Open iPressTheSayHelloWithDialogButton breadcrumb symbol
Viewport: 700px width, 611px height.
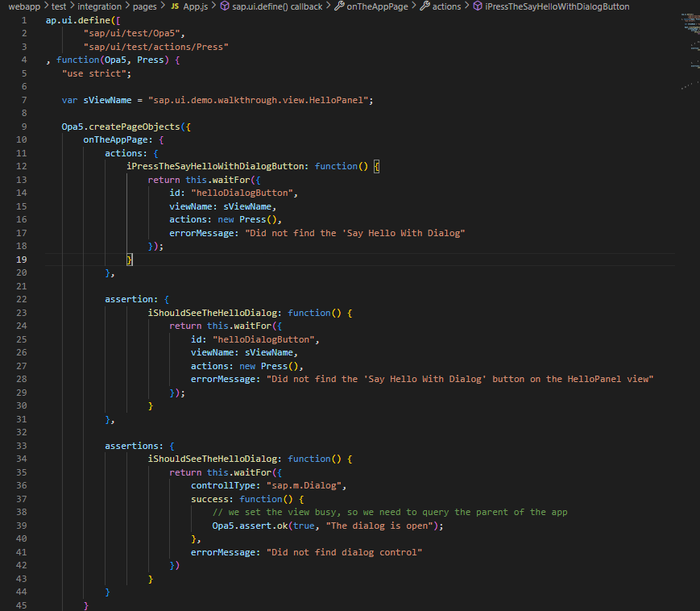pos(557,6)
